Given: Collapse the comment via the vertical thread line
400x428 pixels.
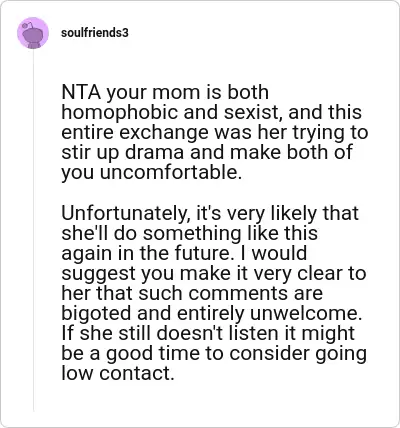Looking at the screenshot, I should [x=33, y=230].
